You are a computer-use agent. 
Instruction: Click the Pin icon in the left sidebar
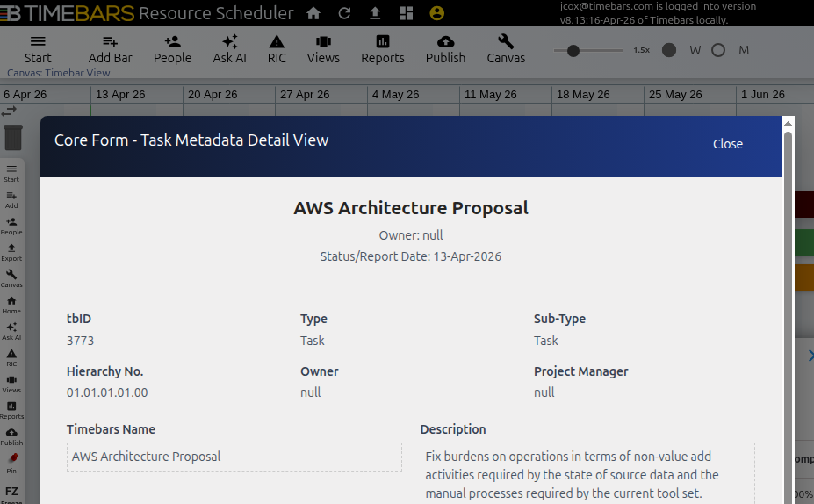click(11, 464)
